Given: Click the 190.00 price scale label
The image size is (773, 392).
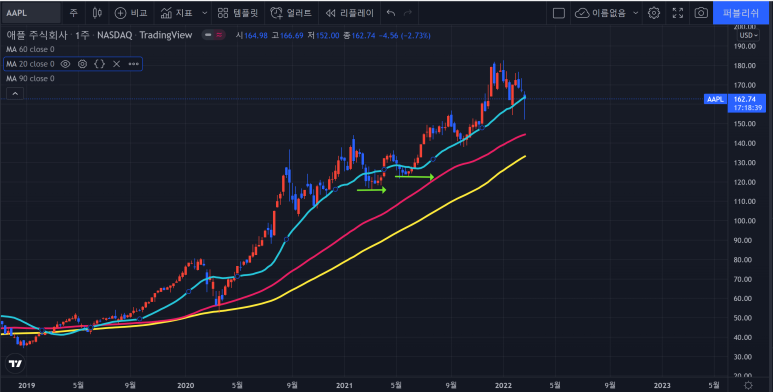Looking at the screenshot, I should click(745, 46).
